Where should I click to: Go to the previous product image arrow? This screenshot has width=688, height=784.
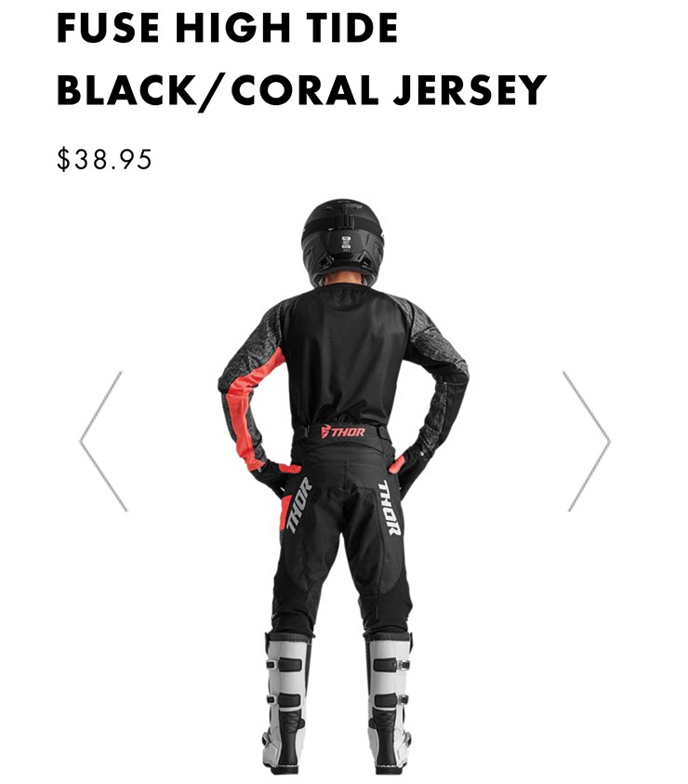point(103,442)
